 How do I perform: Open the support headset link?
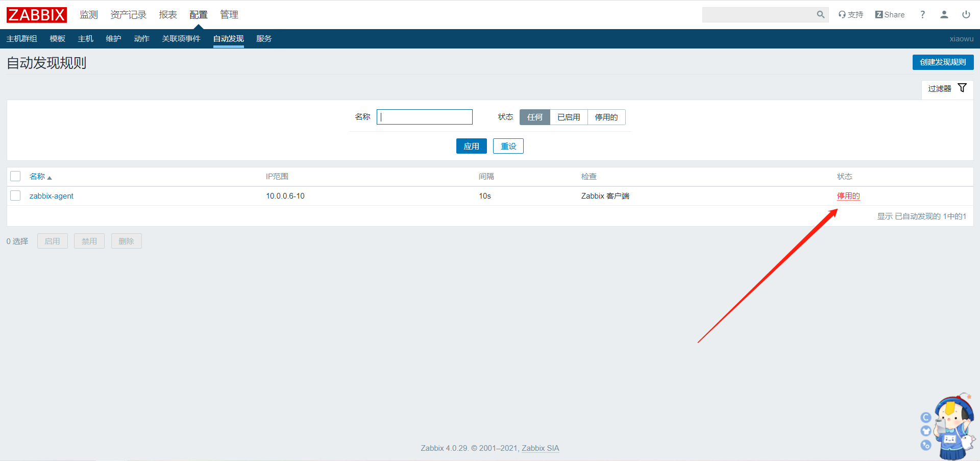(x=850, y=15)
